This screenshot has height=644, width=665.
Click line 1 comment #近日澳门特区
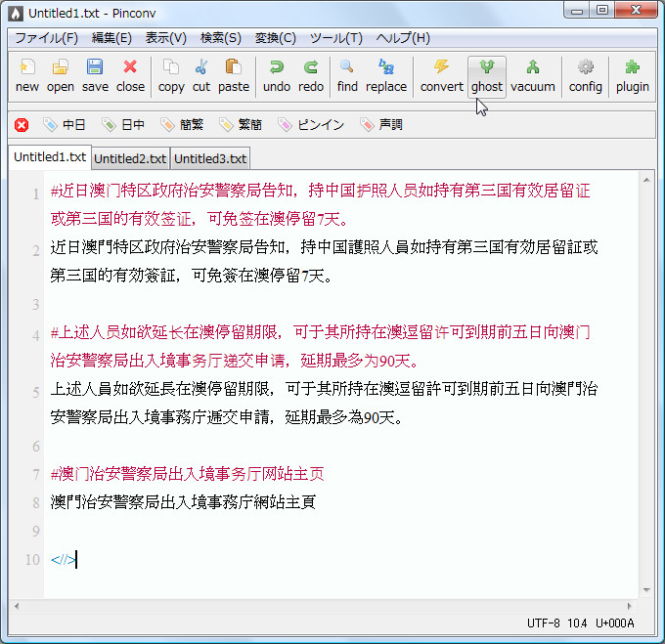point(101,191)
